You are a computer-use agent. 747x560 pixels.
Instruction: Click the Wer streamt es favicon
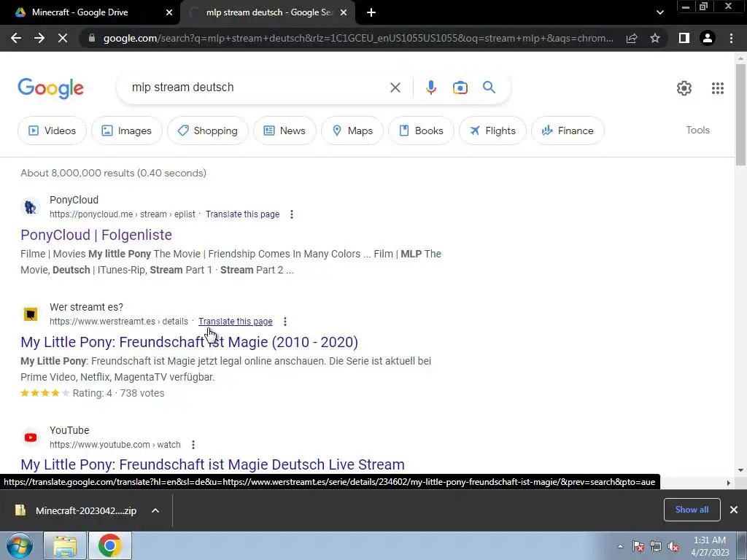pyautogui.click(x=31, y=314)
